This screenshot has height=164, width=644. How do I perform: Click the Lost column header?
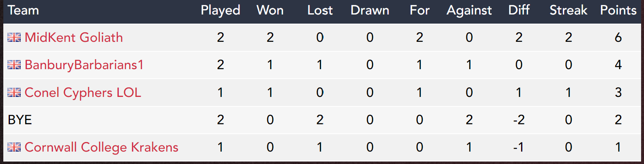(x=320, y=10)
